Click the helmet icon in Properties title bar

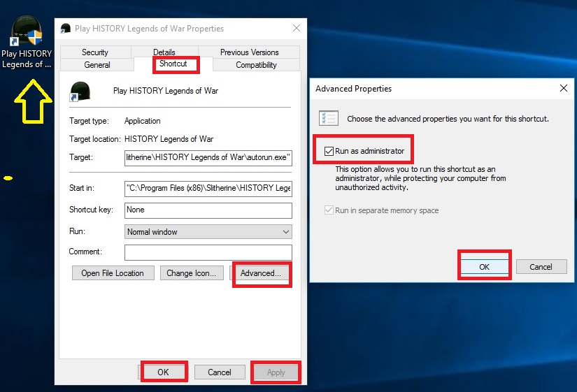pos(66,29)
